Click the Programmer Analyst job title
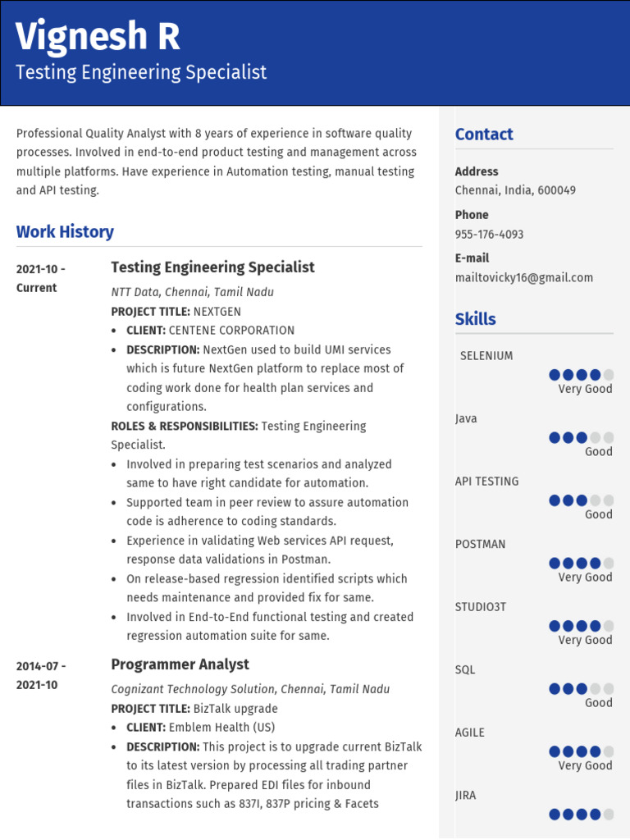This screenshot has height=840, width=630. (x=180, y=664)
